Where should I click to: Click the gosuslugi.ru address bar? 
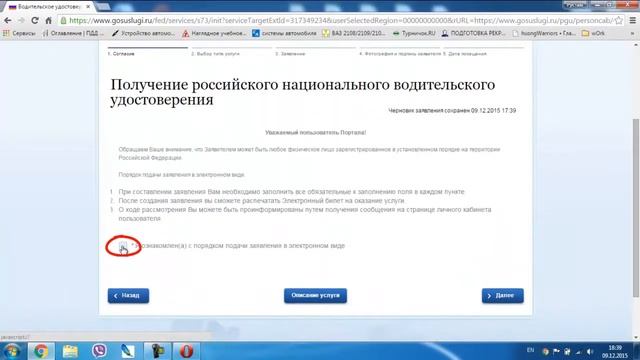[339, 20]
